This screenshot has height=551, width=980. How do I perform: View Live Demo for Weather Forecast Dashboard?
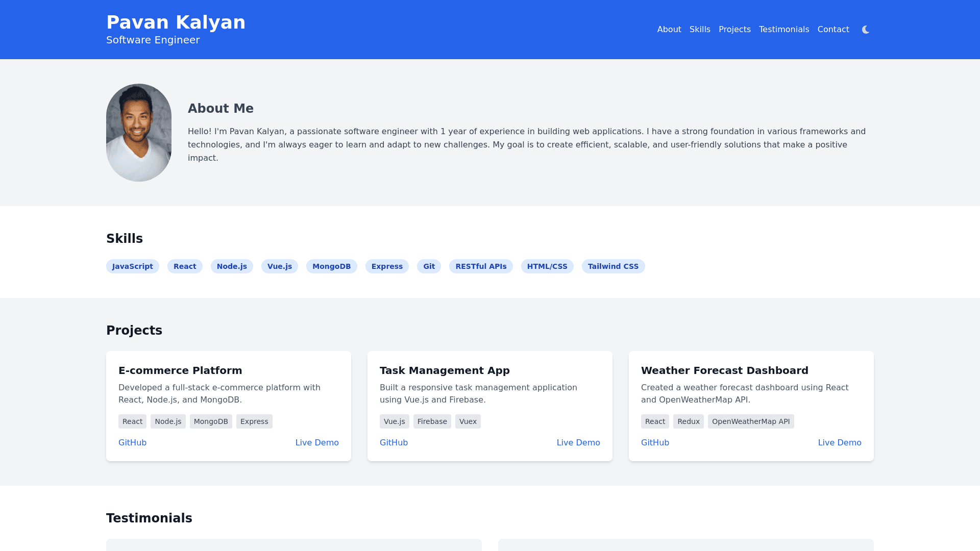pyautogui.click(x=839, y=443)
